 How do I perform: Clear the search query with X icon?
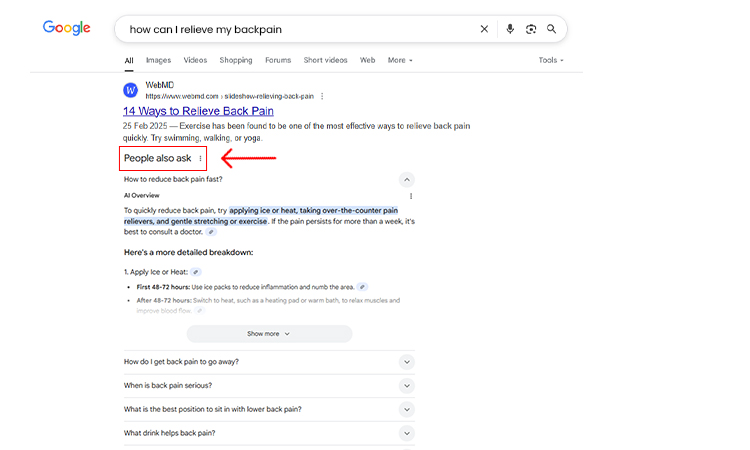point(484,29)
